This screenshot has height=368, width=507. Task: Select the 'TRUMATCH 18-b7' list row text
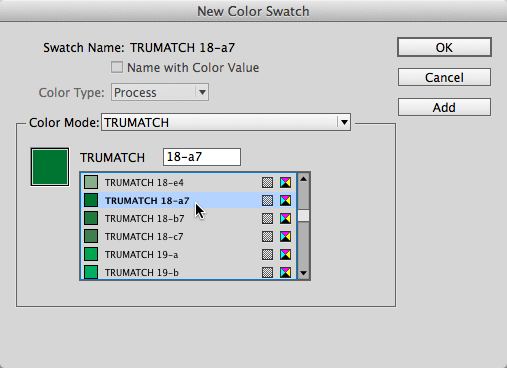pyautogui.click(x=144, y=219)
